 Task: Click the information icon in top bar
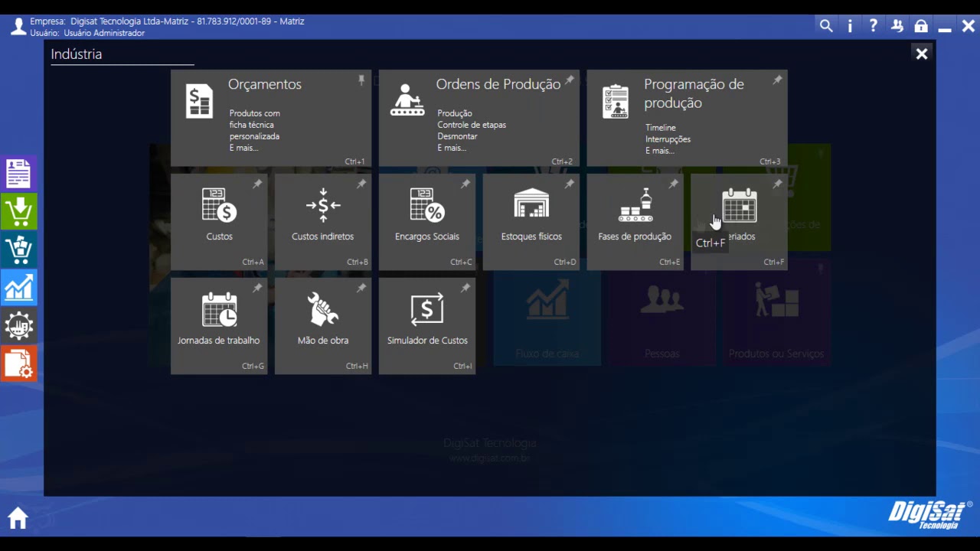pos(850,26)
